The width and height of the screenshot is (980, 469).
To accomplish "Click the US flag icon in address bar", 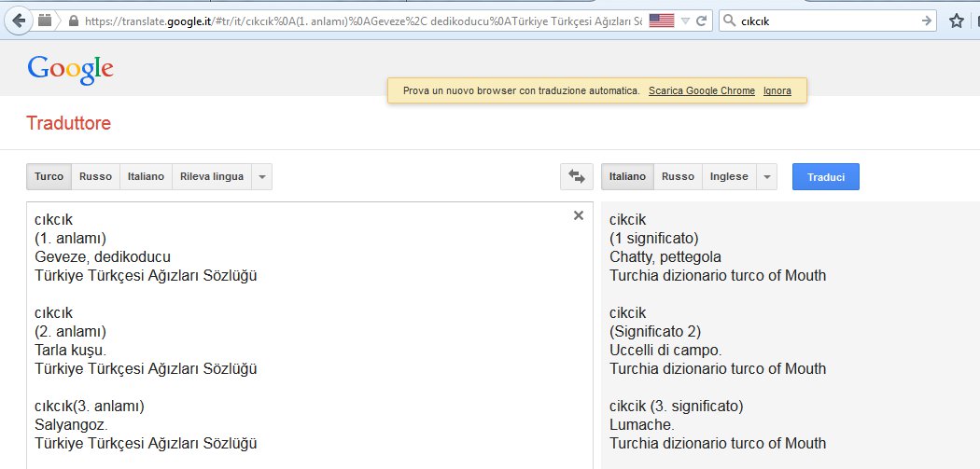I will 661,21.
